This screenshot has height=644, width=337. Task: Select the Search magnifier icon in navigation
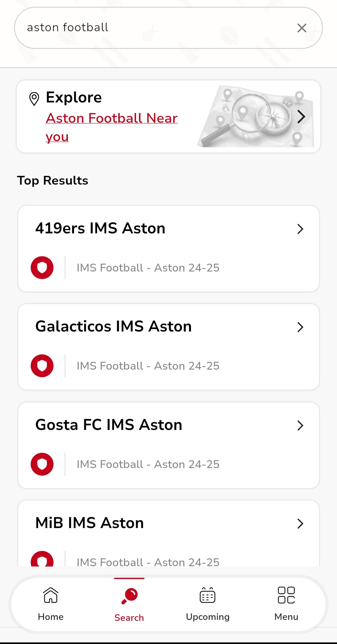[x=129, y=596]
